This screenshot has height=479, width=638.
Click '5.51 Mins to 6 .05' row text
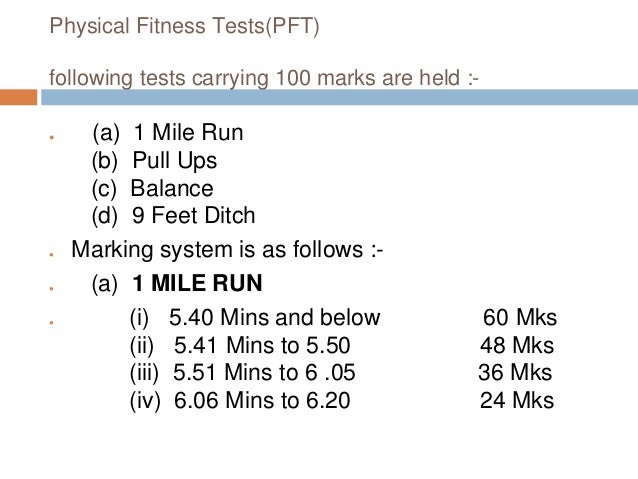264,372
